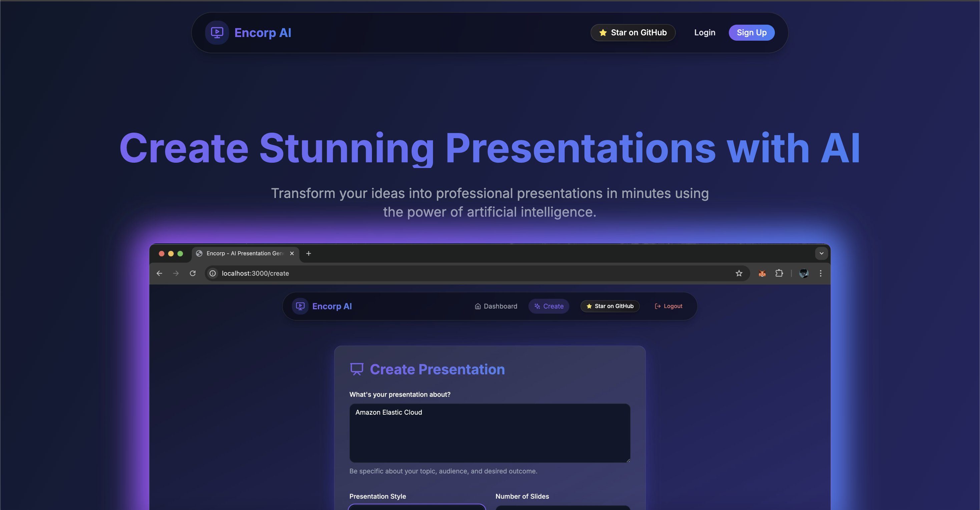Screen dimensions: 980x510
Task: Click the localhost:3000/create address bar
Action: pyautogui.click(x=477, y=273)
